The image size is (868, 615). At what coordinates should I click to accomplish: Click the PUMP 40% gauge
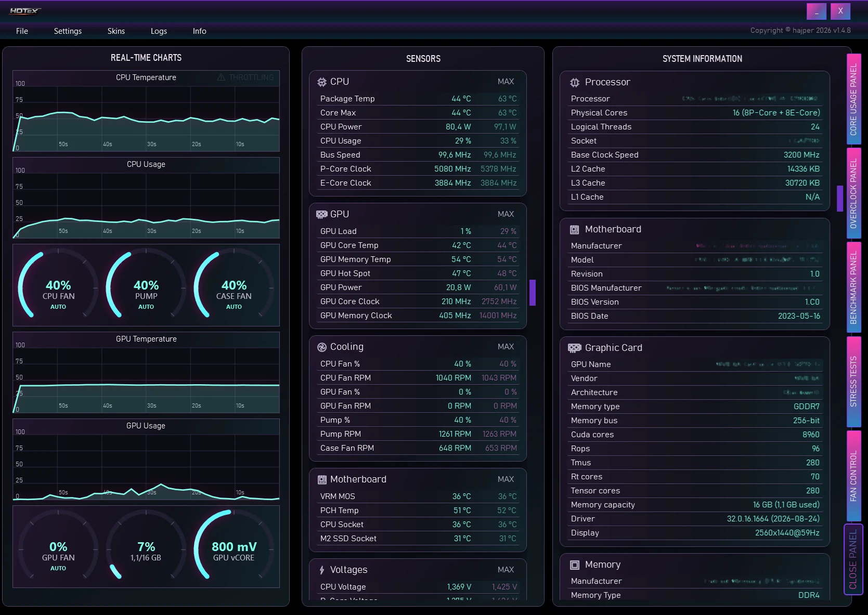click(x=146, y=285)
